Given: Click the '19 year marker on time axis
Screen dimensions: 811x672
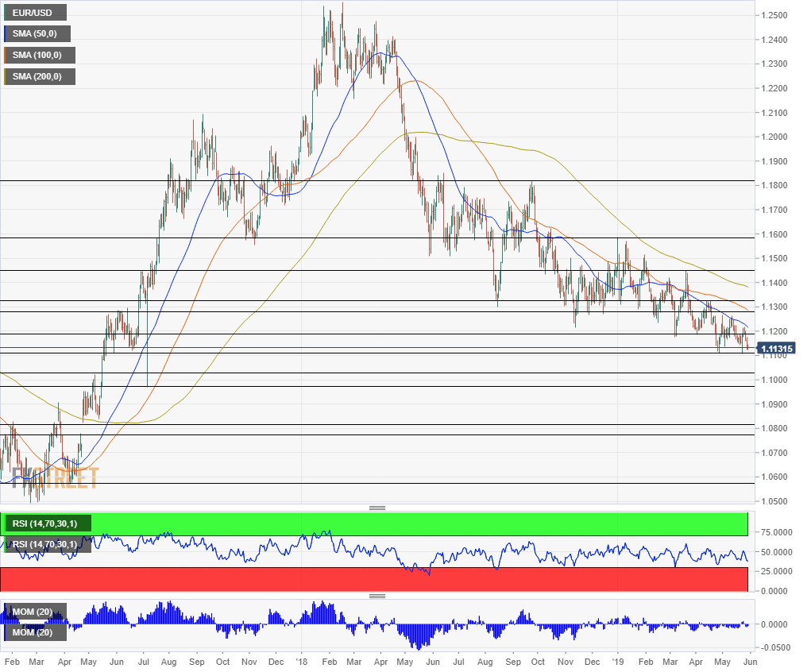Looking at the screenshot, I should coord(618,661).
